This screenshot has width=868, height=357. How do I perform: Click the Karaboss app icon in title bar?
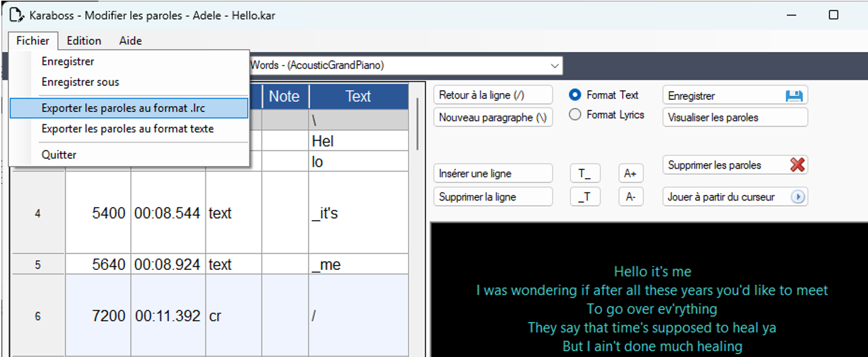pyautogui.click(x=17, y=15)
